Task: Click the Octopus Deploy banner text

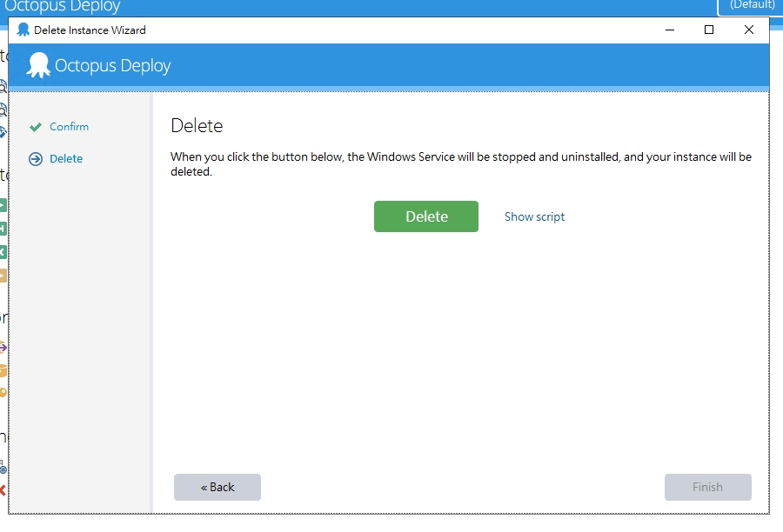Action: [x=113, y=66]
